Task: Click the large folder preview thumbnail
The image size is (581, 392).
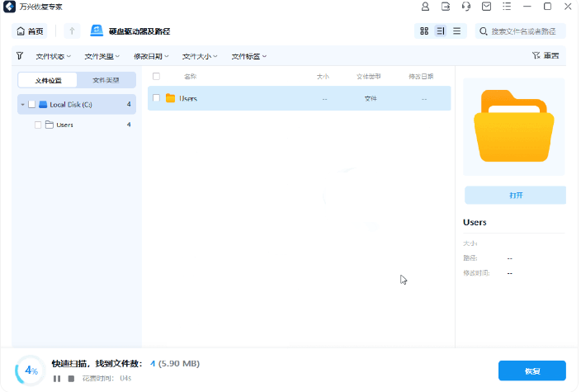Action: pos(514,126)
